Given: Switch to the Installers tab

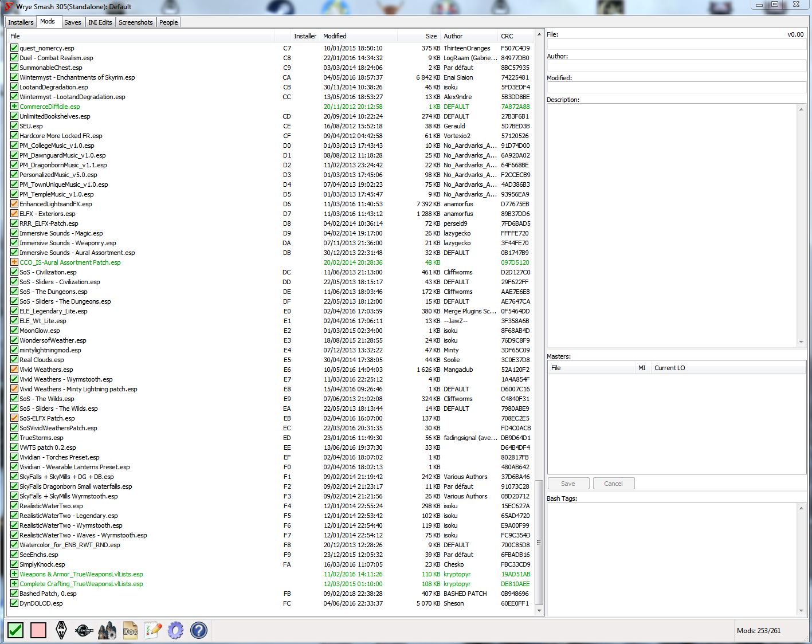Looking at the screenshot, I should click(21, 22).
